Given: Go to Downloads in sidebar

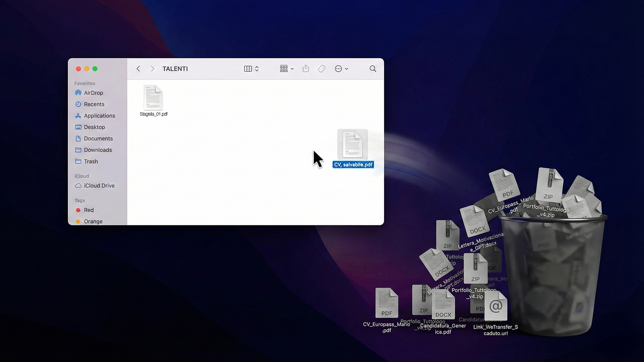Looking at the screenshot, I should [98, 150].
